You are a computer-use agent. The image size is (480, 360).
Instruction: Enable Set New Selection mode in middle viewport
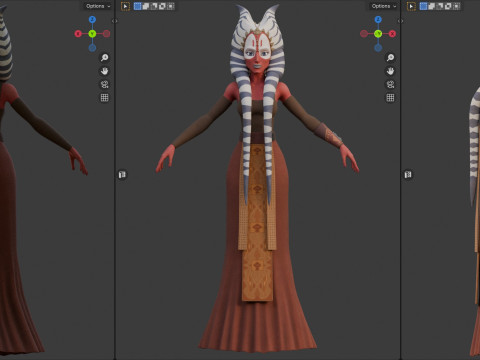(x=137, y=6)
